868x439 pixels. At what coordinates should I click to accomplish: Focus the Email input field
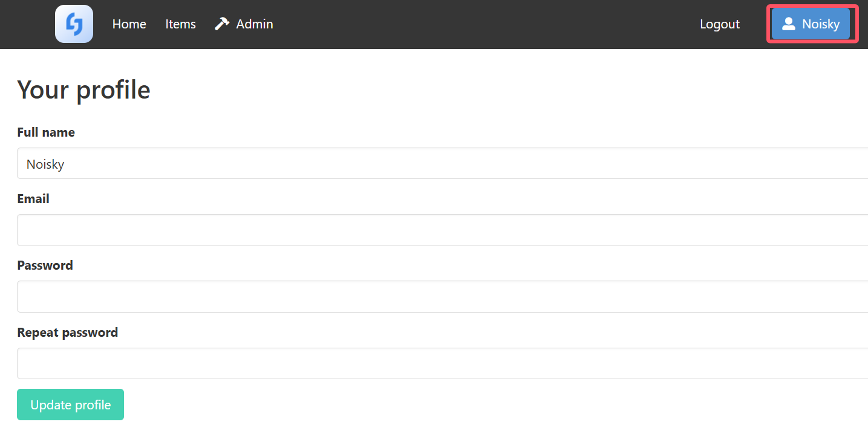(x=442, y=230)
